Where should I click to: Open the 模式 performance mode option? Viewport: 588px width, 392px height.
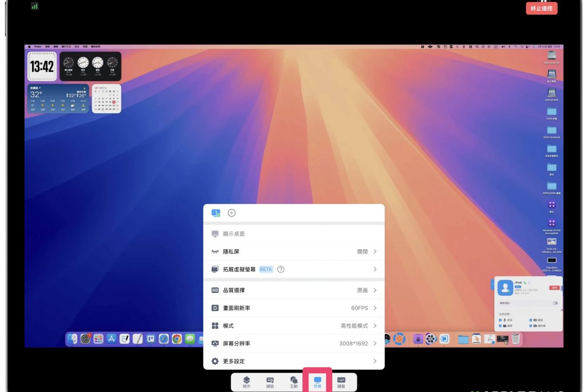tap(294, 326)
